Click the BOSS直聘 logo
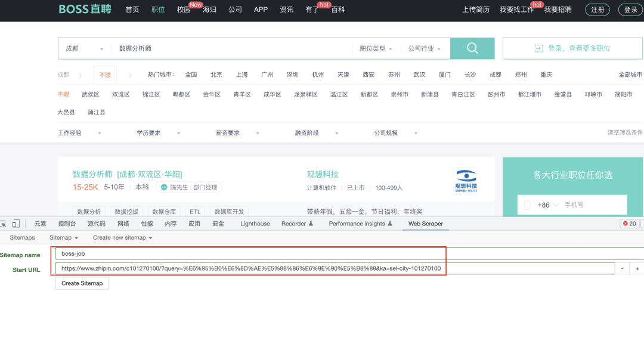The image size is (644, 356). (85, 10)
